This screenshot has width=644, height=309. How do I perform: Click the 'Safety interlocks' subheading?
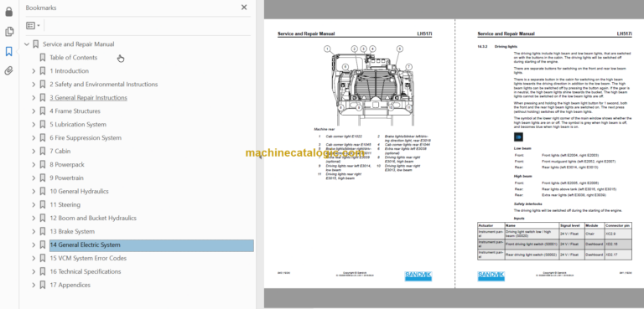point(527,204)
